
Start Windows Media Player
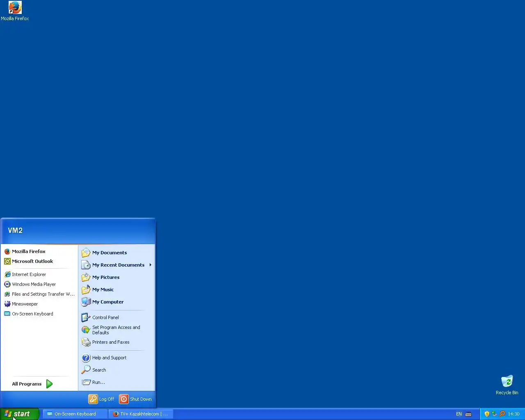pos(39,284)
